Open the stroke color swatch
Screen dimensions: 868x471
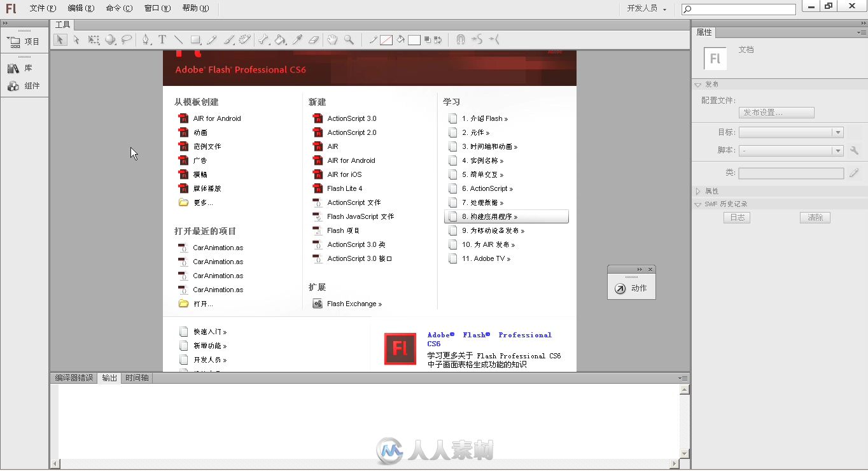pos(386,40)
